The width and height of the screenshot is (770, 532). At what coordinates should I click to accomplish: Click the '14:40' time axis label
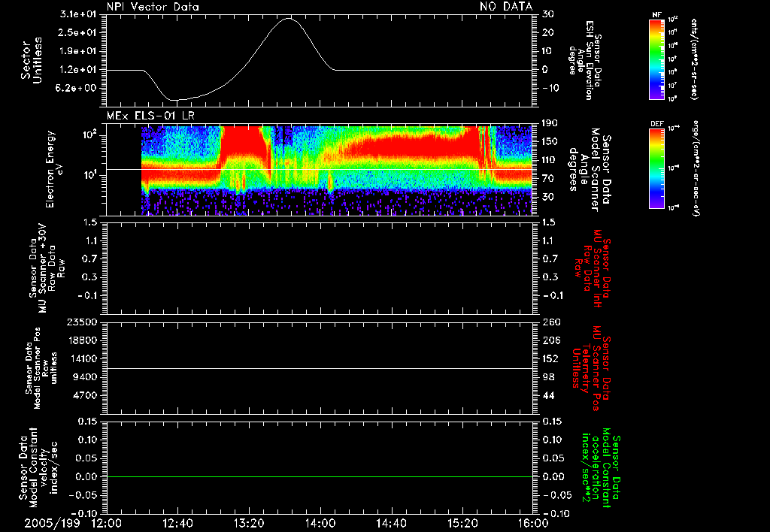click(391, 523)
